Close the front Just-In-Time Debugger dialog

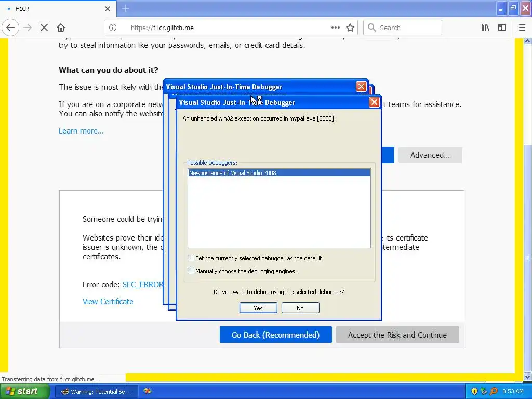click(x=374, y=102)
